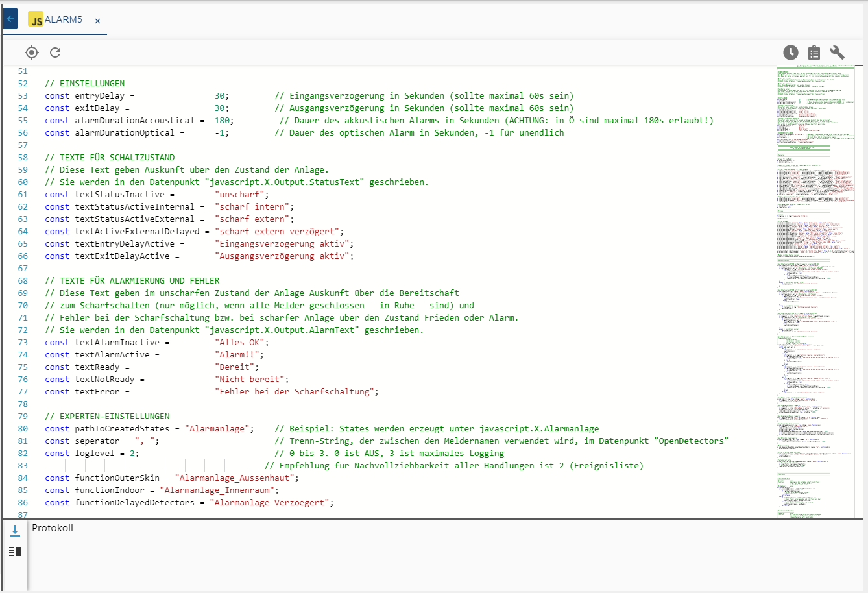This screenshot has height=593, width=868.
Task: Click line number 80 in gutter
Action: tap(23, 429)
